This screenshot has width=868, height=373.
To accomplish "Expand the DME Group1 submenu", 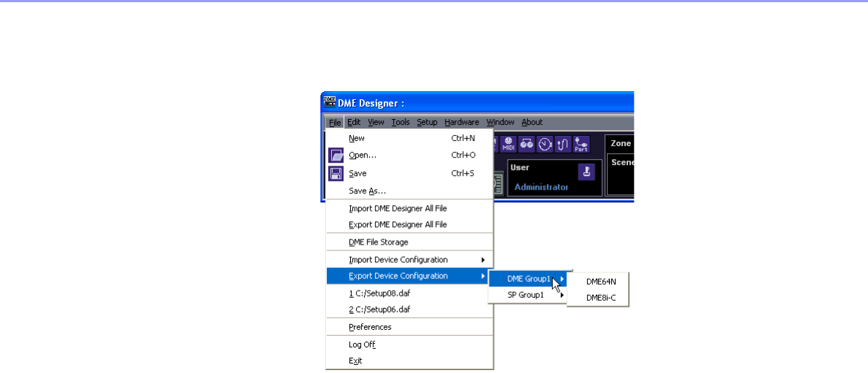I will (x=527, y=279).
